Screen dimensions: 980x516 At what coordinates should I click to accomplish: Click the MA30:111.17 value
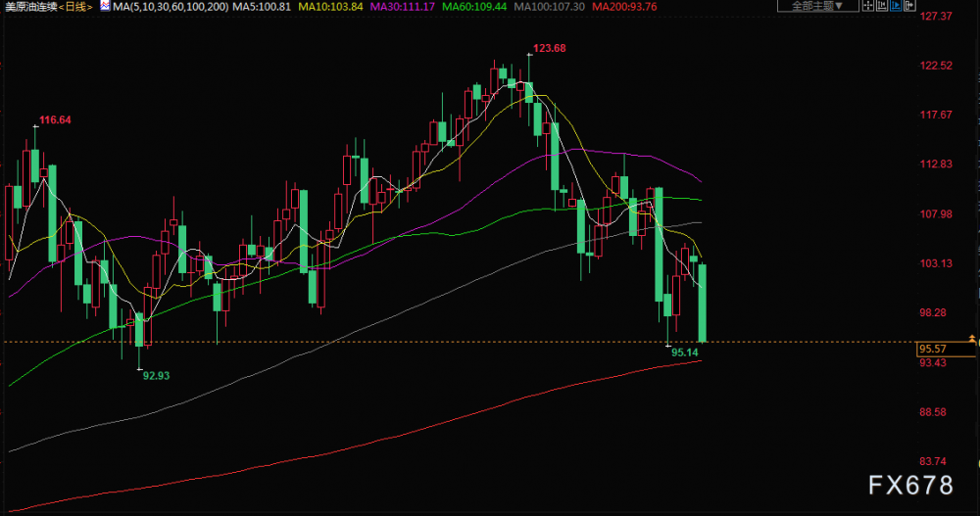(402, 7)
